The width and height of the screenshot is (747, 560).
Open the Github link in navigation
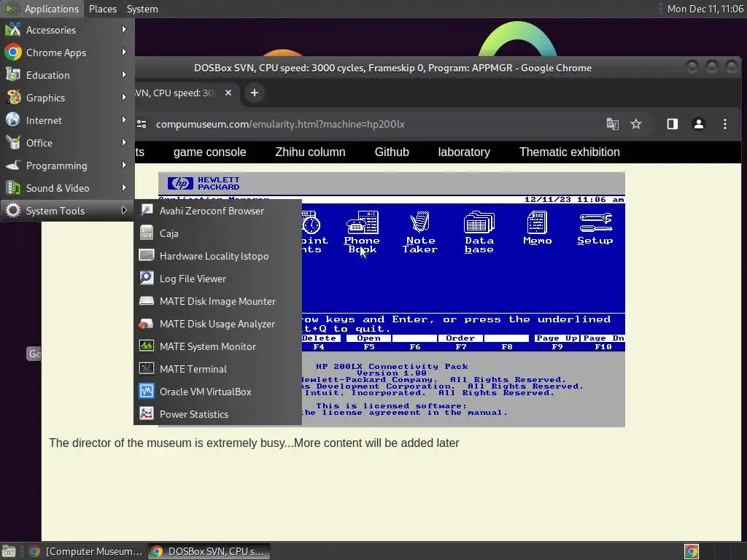click(x=392, y=152)
